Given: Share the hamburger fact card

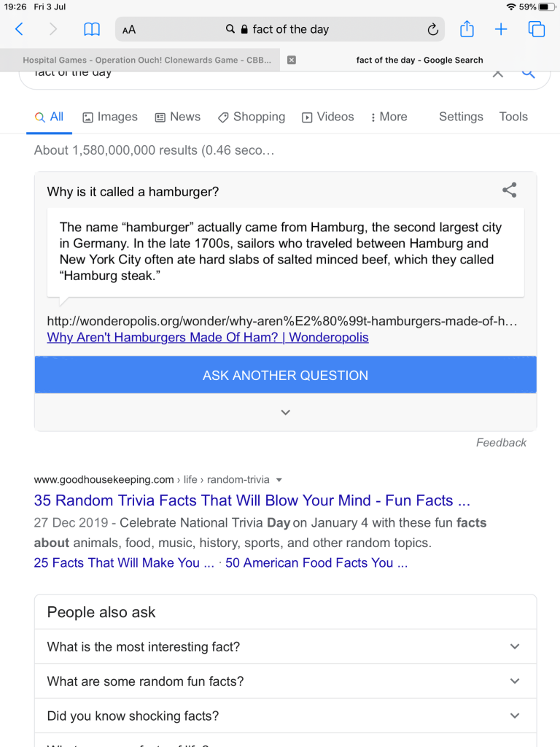Looking at the screenshot, I should (510, 190).
